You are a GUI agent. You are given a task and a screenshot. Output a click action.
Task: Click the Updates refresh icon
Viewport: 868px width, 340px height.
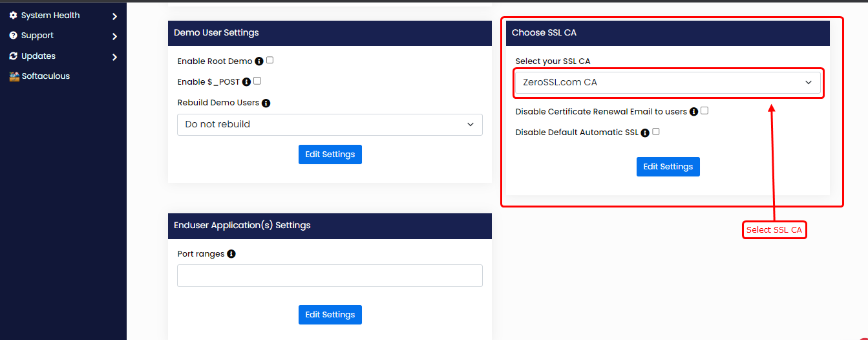pyautogui.click(x=13, y=56)
